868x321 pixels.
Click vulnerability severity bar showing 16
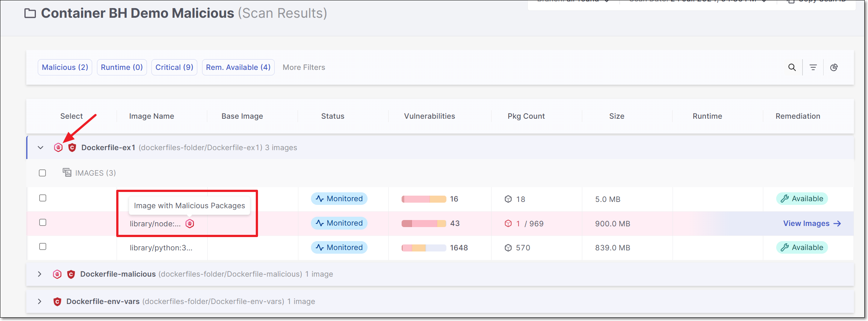tap(424, 199)
